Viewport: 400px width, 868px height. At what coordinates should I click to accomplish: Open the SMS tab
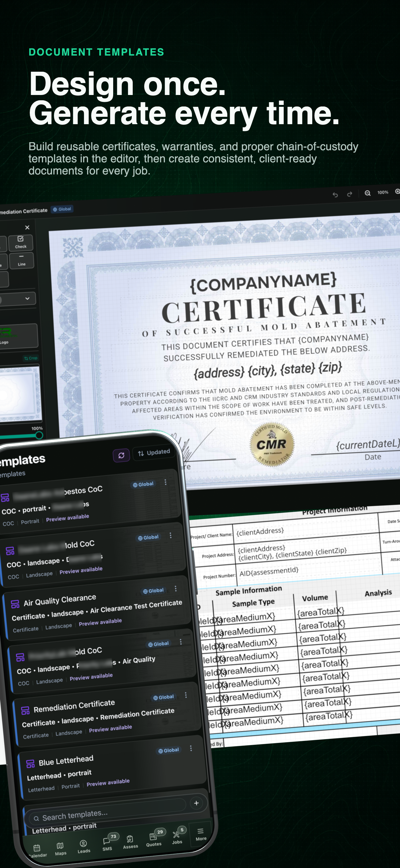(107, 843)
